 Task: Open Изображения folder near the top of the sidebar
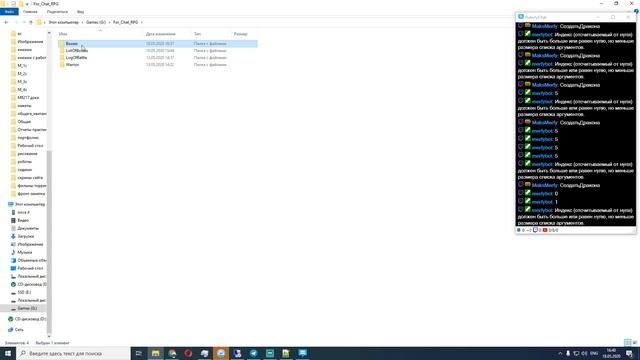pyautogui.click(x=30, y=42)
